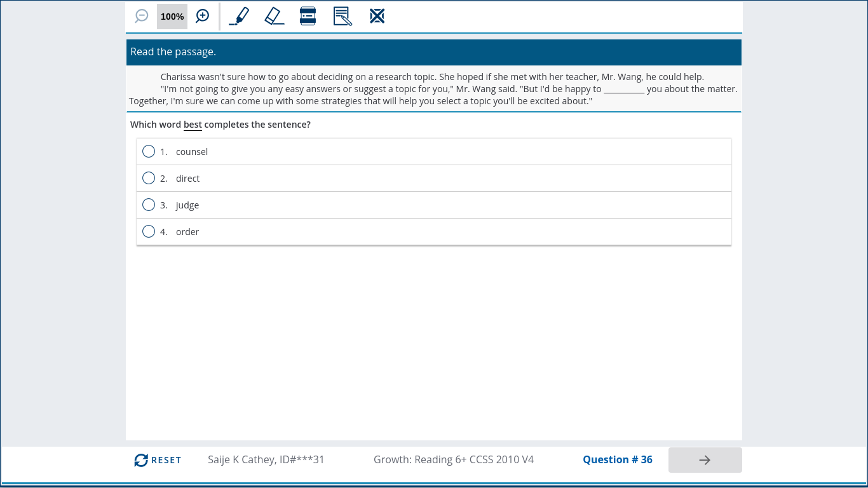Click the answer text 'counsel'

coord(192,152)
